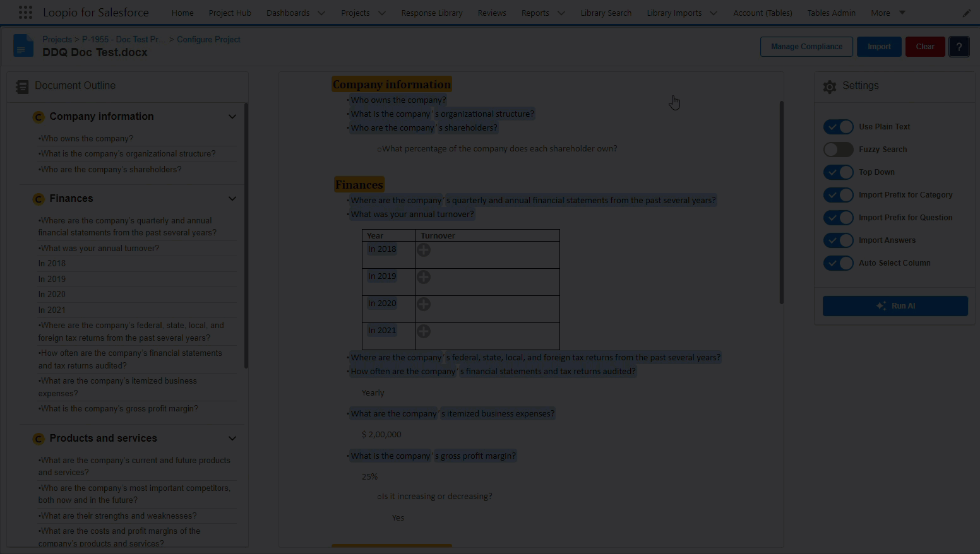
Task: Go to the Home tab
Action: [x=182, y=13]
